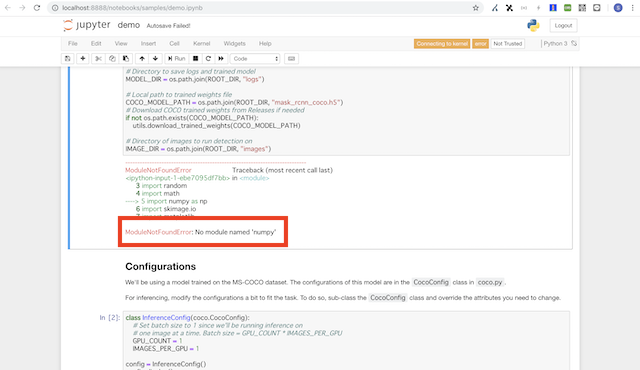Open the browser three-dot menu
640x370 pixels.
click(x=633, y=8)
